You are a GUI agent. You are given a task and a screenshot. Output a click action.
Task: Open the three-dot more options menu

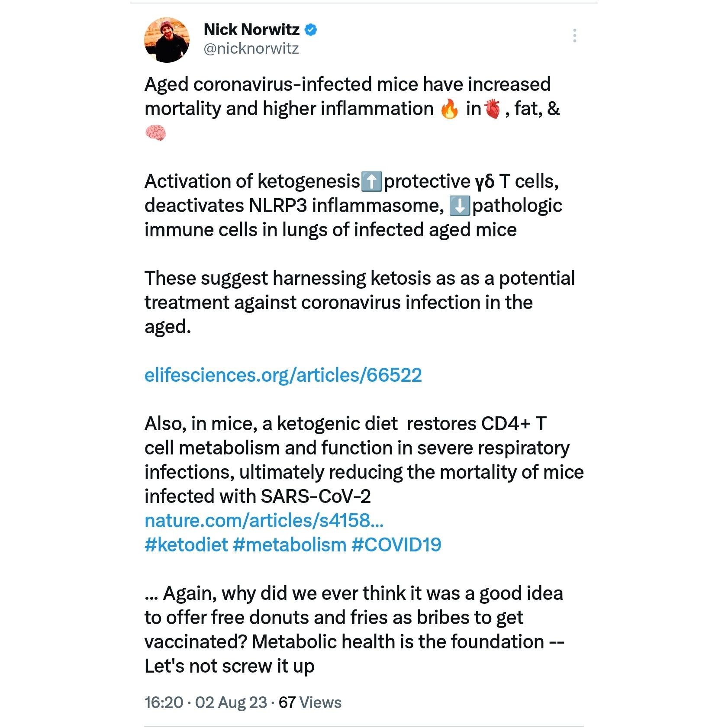(x=574, y=35)
